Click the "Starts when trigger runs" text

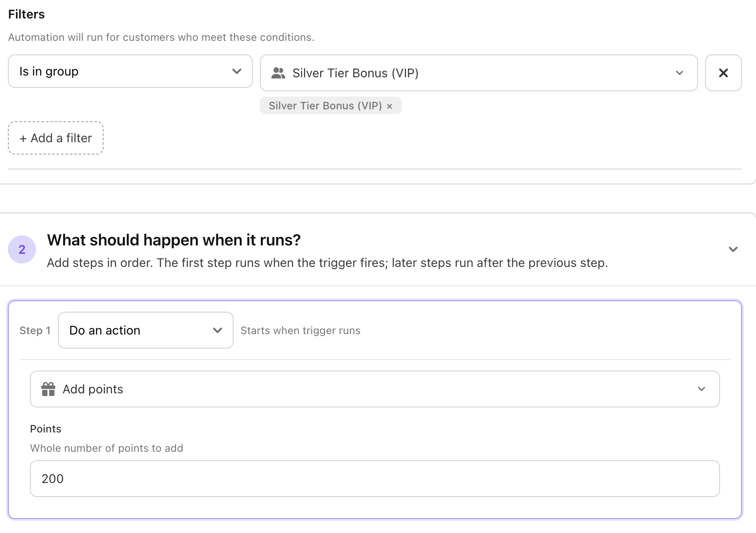click(x=300, y=331)
